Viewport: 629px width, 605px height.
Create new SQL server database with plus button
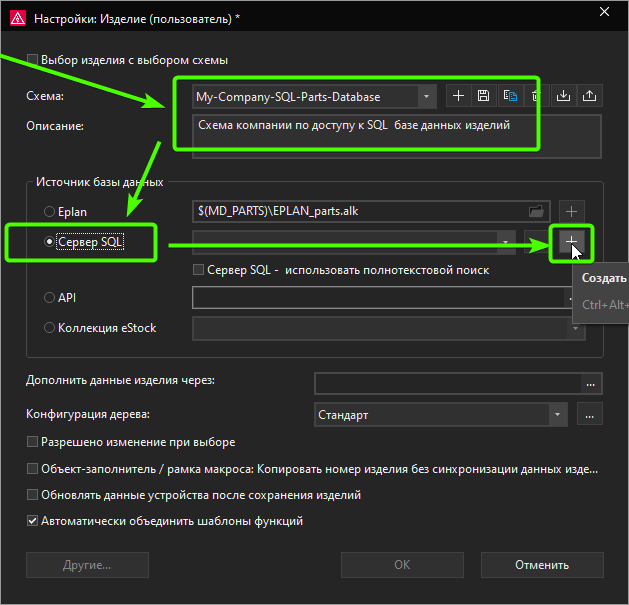571,242
